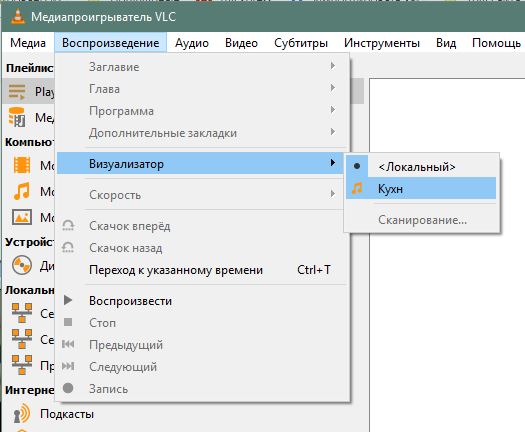The height and width of the screenshot is (432, 525).
Task: Choose Скачок назад
Action: point(203,248)
